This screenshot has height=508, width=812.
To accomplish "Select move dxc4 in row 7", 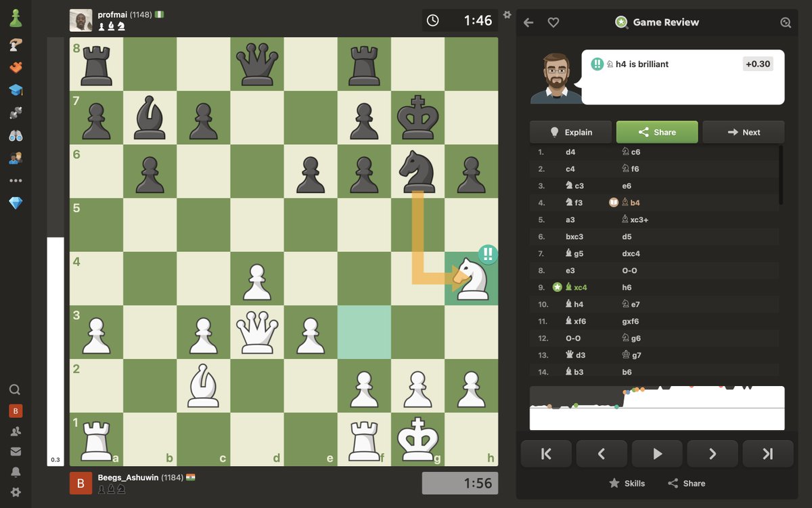I will click(631, 253).
